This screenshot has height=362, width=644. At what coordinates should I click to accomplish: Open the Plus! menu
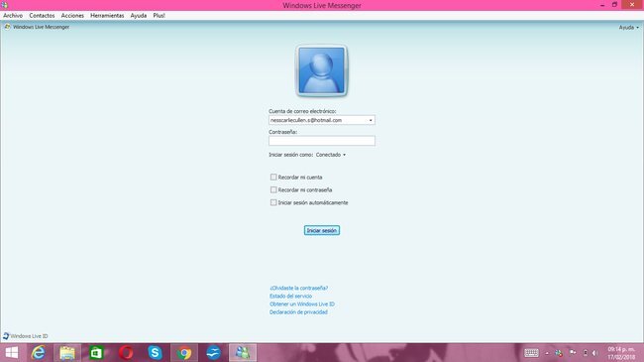[159, 15]
